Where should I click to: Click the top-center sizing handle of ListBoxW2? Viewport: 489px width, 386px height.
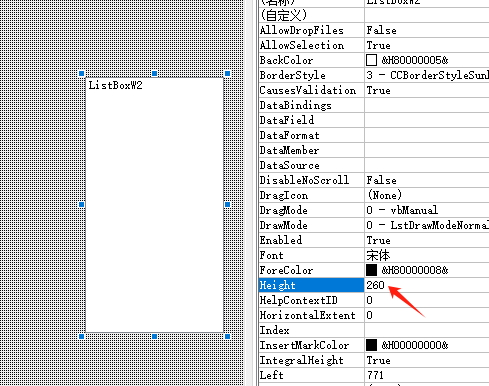pyautogui.click(x=154, y=73)
